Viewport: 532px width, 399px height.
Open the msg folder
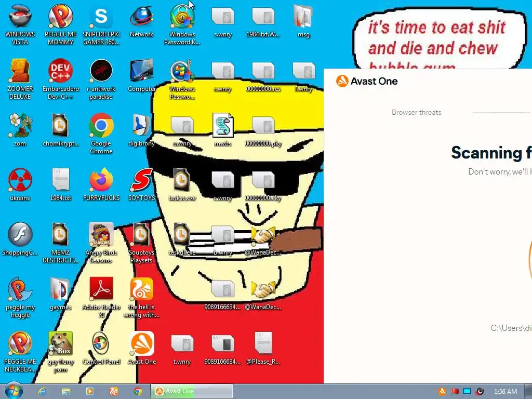303,21
